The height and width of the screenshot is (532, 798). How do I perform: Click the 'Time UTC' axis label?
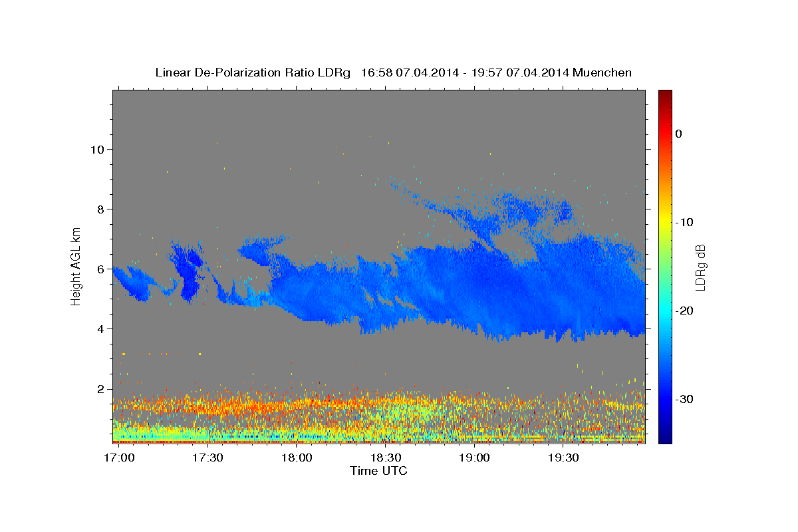[378, 471]
